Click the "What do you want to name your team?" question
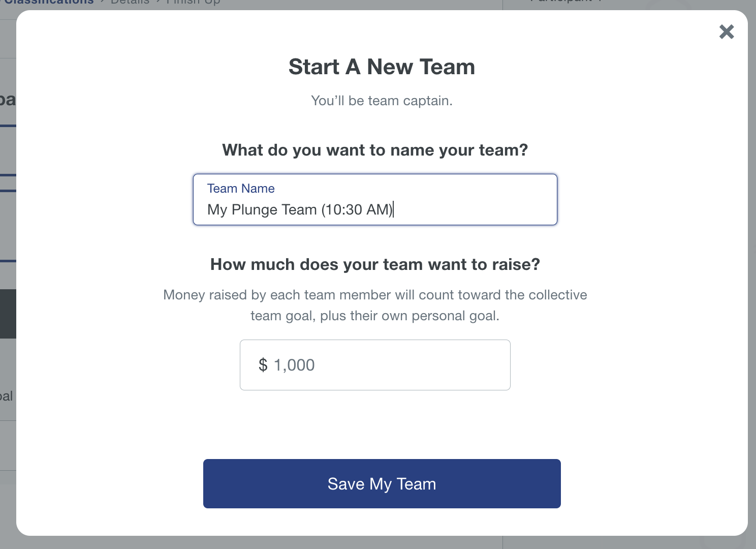756x549 pixels. click(375, 150)
